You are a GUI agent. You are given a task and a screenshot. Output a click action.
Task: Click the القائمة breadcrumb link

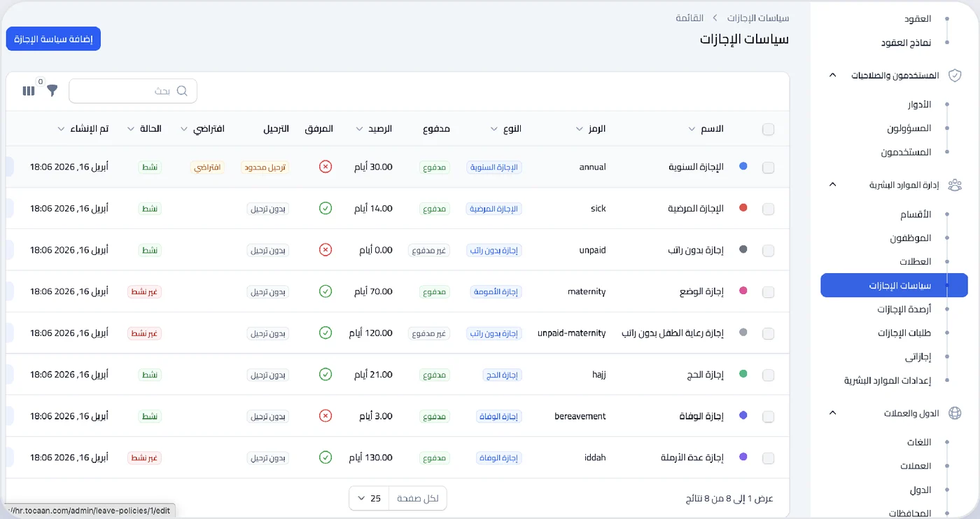coord(689,18)
